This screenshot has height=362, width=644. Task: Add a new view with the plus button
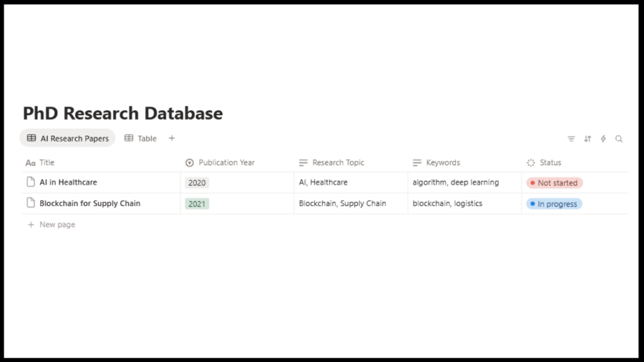pos(171,138)
